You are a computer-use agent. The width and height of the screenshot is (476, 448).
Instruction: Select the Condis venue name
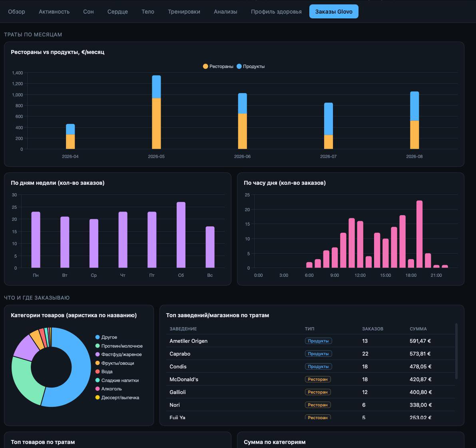pos(178,366)
